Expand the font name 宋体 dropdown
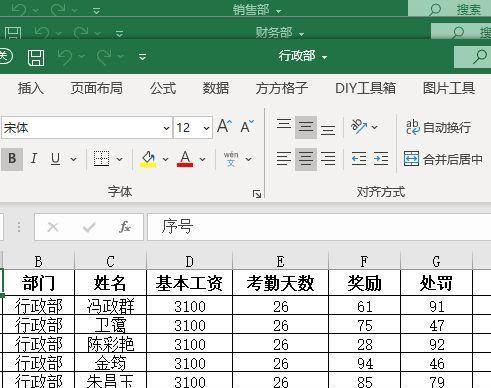 click(x=166, y=128)
